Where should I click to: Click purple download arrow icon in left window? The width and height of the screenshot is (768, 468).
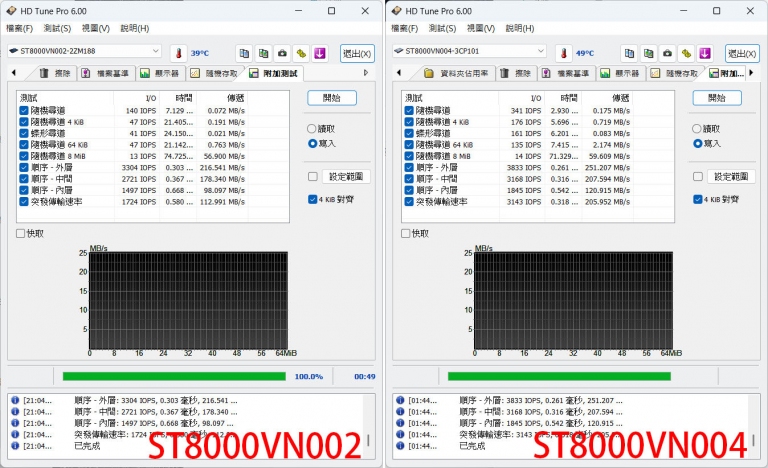(320, 53)
